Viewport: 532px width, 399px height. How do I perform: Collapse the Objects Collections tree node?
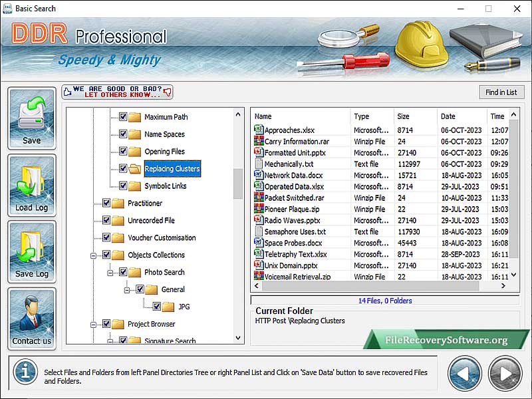(x=94, y=255)
